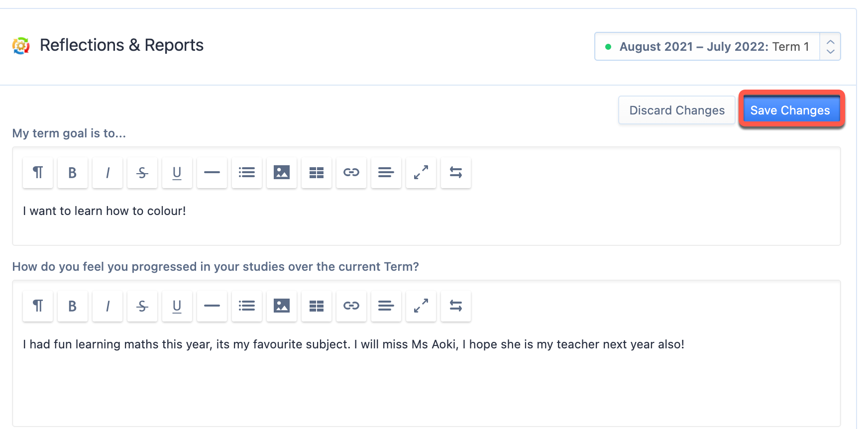Insert horizontal line in progress reflection editor
Screen dimensions: 868x429
click(x=212, y=306)
